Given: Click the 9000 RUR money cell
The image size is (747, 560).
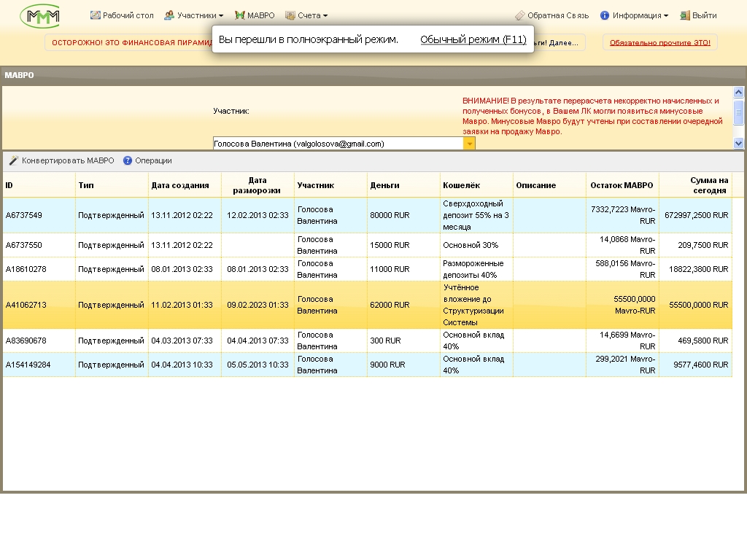Looking at the screenshot, I should tap(403, 365).
